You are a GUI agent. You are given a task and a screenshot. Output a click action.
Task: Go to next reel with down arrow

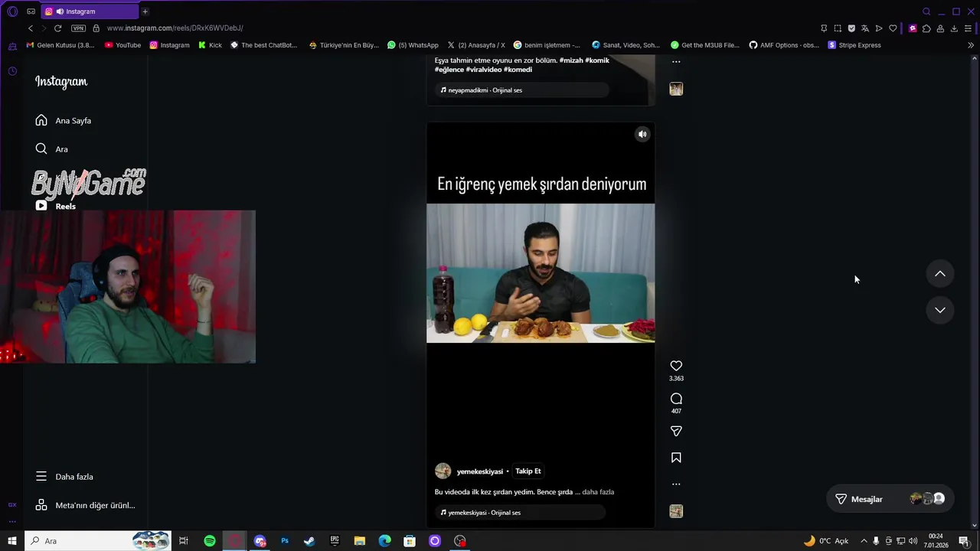click(940, 310)
